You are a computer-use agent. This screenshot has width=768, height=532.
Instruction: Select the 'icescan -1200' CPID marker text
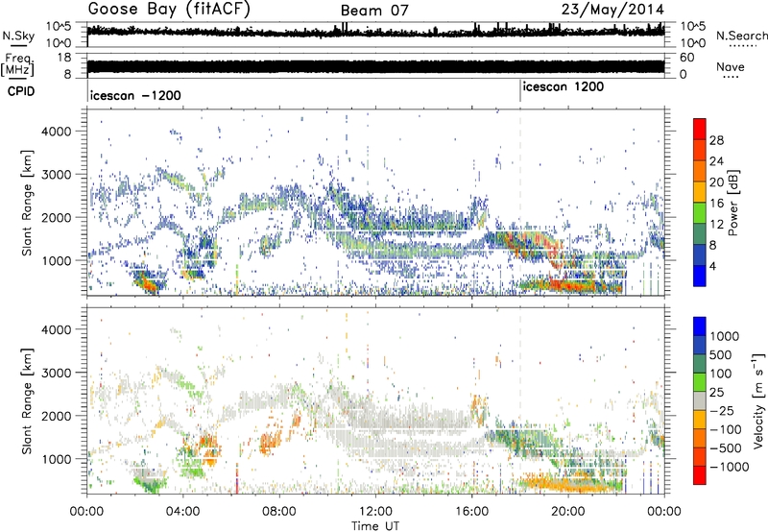[x=135, y=95]
